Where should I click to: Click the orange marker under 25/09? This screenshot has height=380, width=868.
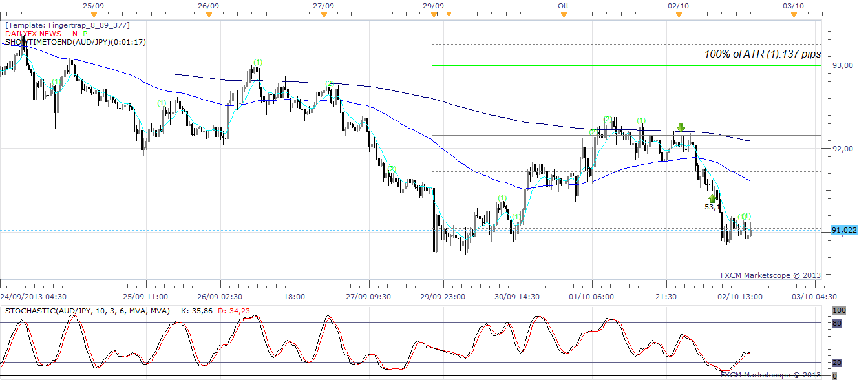coord(94,15)
